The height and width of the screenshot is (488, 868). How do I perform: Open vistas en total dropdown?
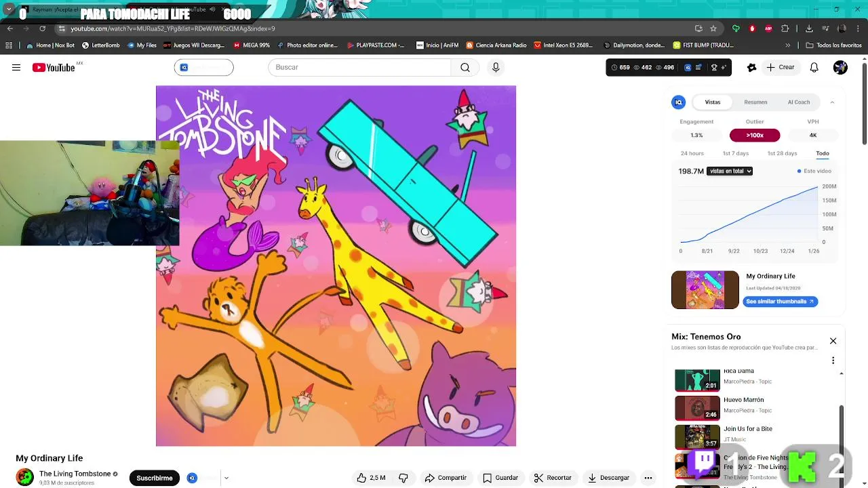pyautogui.click(x=730, y=171)
